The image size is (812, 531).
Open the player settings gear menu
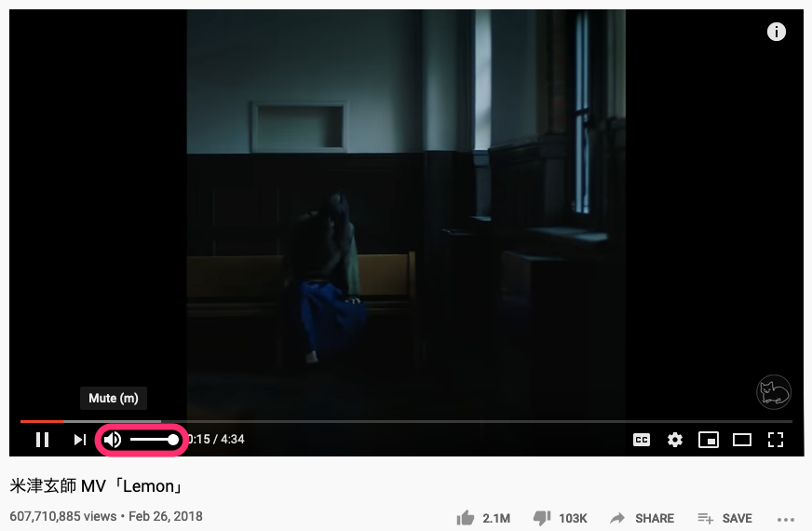point(675,440)
